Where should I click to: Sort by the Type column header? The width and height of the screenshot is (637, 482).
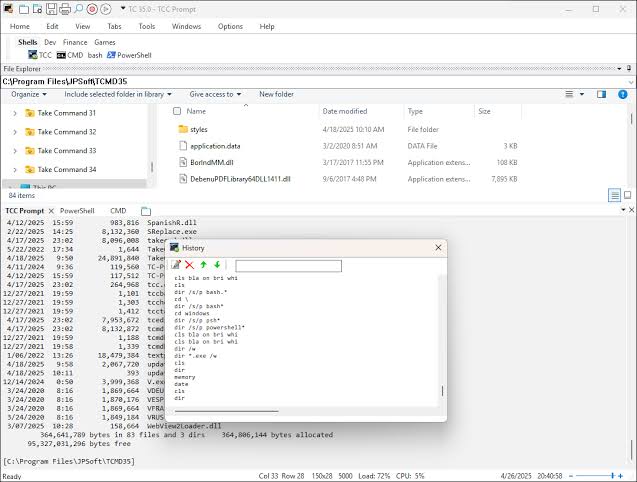tap(415, 111)
